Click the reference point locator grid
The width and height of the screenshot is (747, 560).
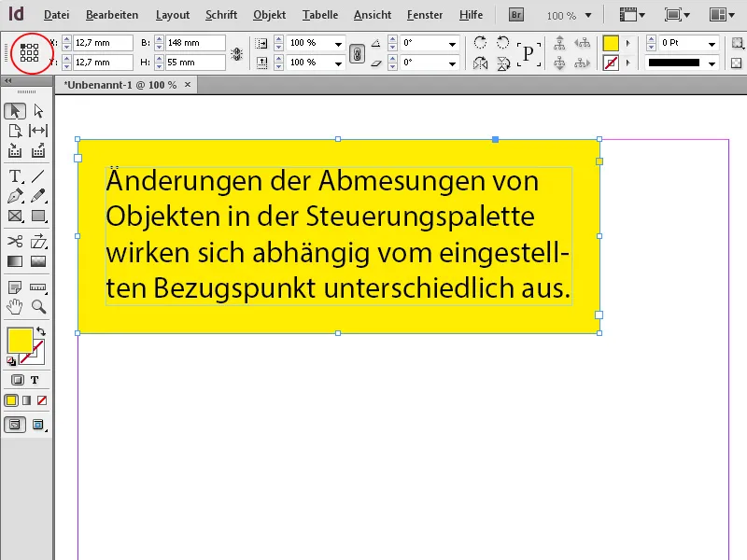pos(29,52)
